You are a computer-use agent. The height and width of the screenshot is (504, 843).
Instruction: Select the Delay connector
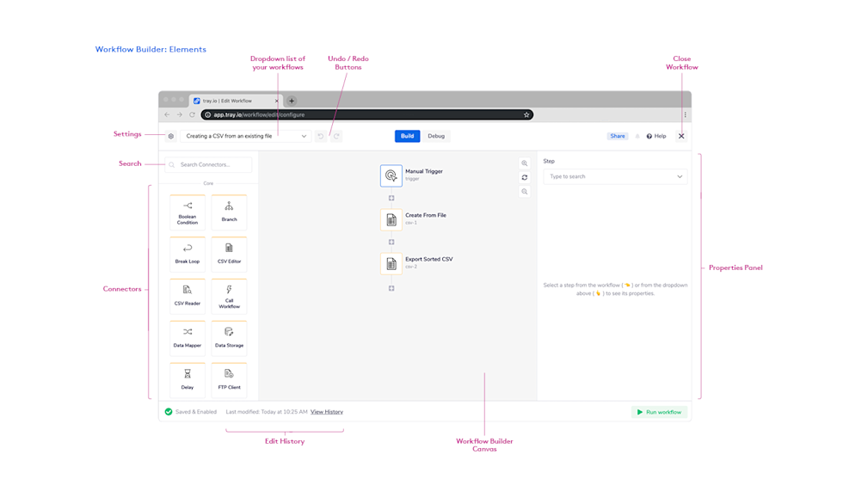[x=187, y=379]
